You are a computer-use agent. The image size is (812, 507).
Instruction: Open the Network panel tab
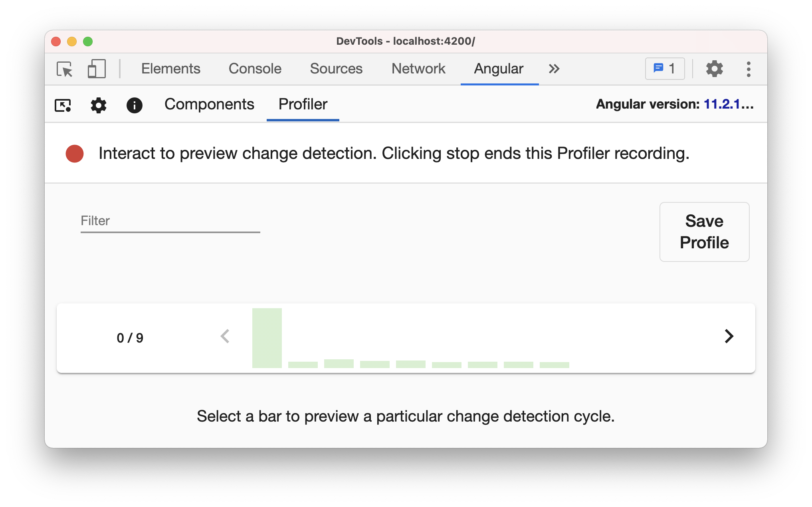click(x=419, y=68)
